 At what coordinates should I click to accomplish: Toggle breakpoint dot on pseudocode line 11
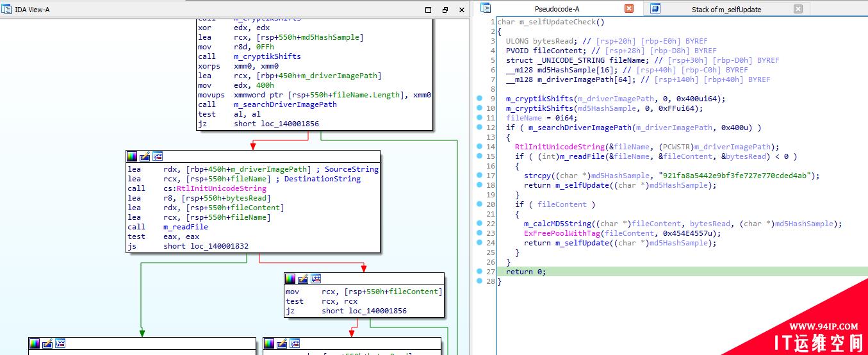[480, 118]
